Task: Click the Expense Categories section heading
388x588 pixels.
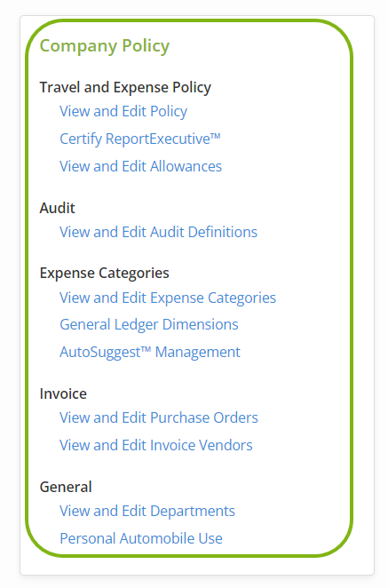Action: (x=104, y=274)
